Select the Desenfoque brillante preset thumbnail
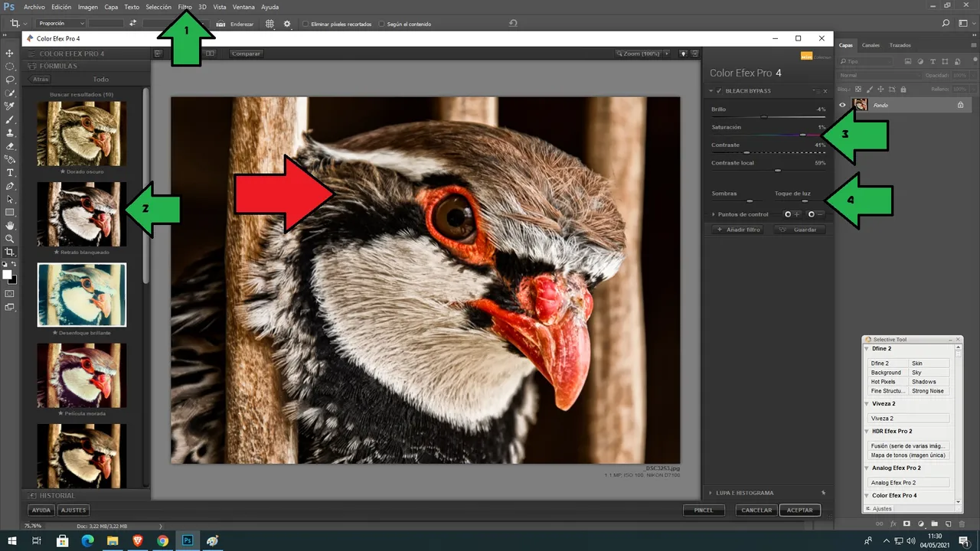Image resolution: width=980 pixels, height=551 pixels. (x=82, y=295)
